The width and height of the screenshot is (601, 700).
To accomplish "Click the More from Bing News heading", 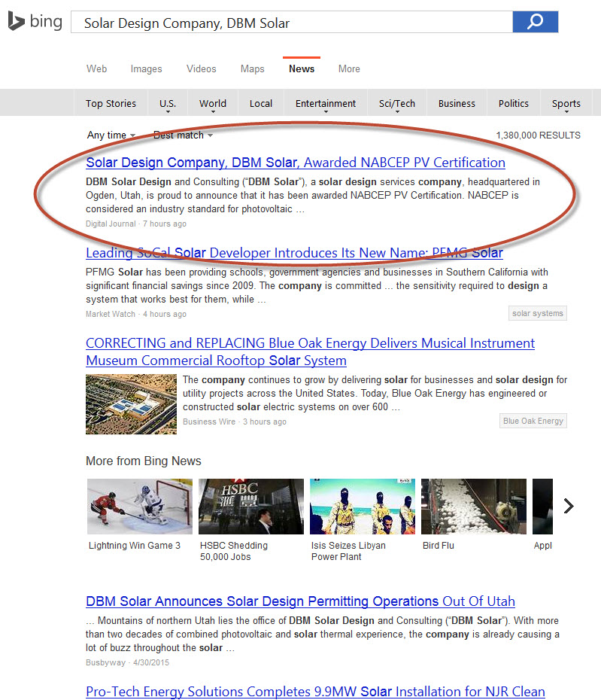I will [143, 461].
